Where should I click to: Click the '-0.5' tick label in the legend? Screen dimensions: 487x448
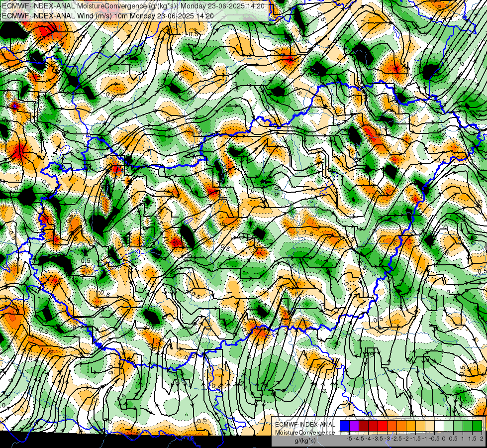(434, 439)
